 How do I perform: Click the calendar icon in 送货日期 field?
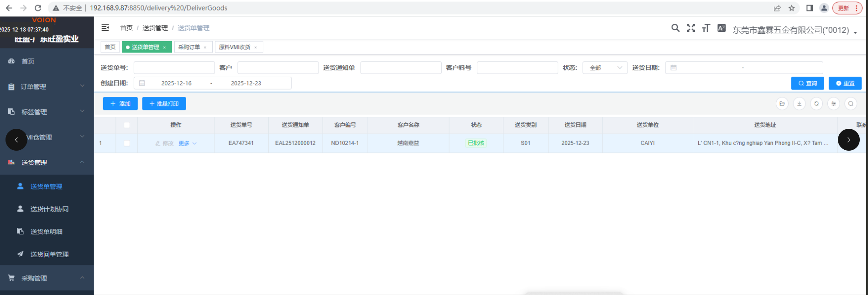click(674, 68)
